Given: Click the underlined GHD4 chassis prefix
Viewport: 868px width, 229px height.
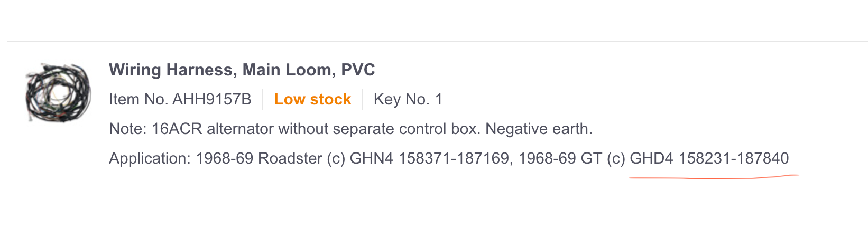Looking at the screenshot, I should point(651,158).
